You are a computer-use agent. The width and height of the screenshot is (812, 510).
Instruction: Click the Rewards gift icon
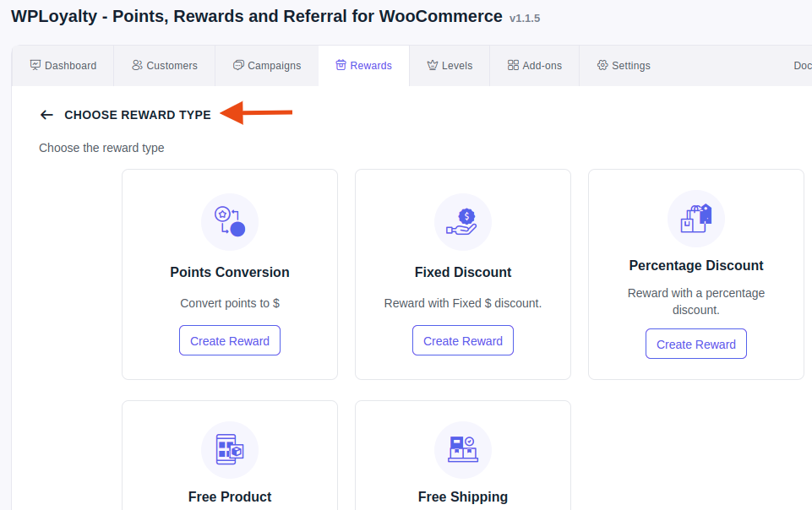pyautogui.click(x=341, y=65)
